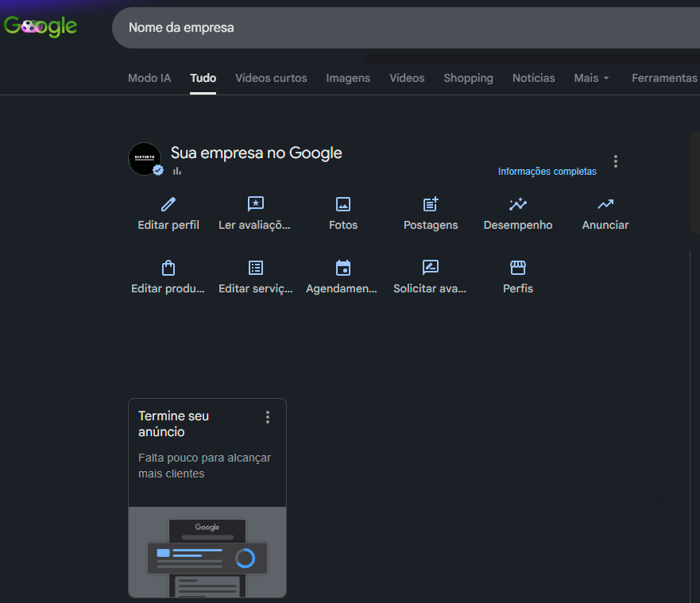Open the Vídeos curtos tab
The image size is (700, 603).
tap(271, 78)
